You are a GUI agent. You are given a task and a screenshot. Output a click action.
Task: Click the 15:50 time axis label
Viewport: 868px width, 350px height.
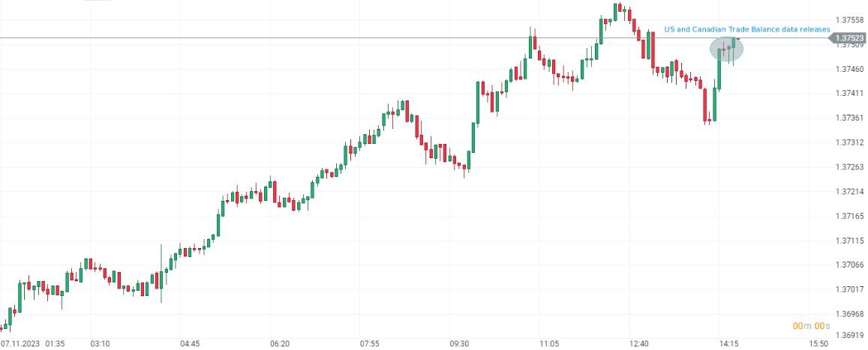click(x=818, y=344)
